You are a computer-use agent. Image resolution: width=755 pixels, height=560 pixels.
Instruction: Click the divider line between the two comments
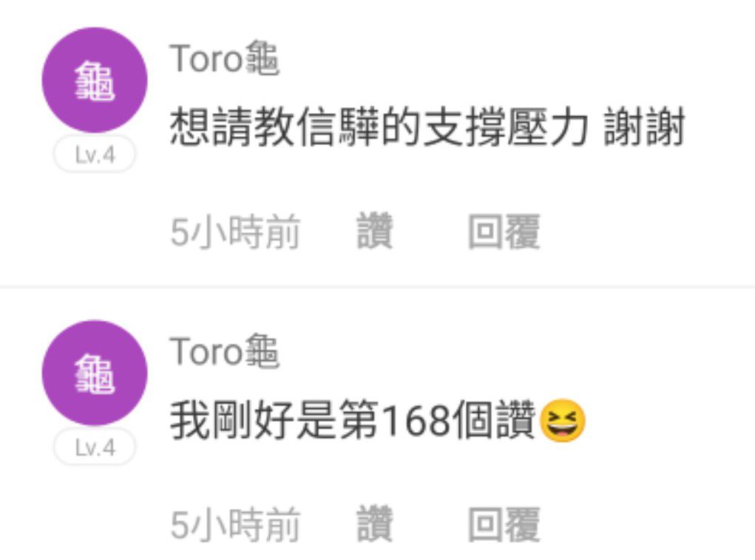(x=377, y=287)
